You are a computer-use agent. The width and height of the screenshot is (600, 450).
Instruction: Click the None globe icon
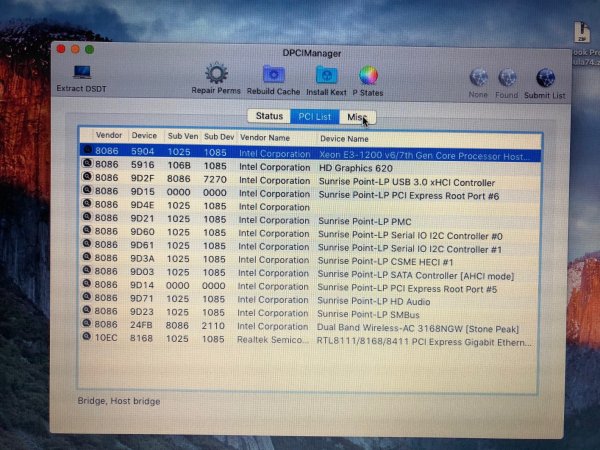[x=479, y=78]
